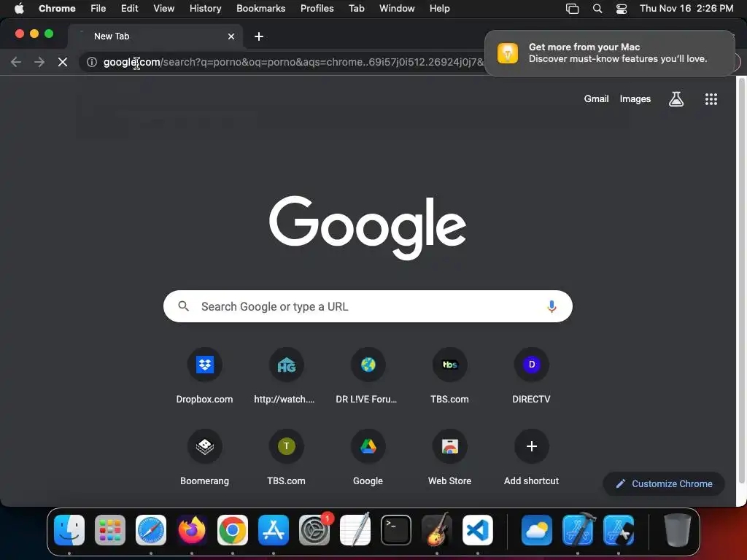This screenshot has width=747, height=560.
Task: Open the TBS.com shortcut with tbs logo
Action: click(449, 365)
